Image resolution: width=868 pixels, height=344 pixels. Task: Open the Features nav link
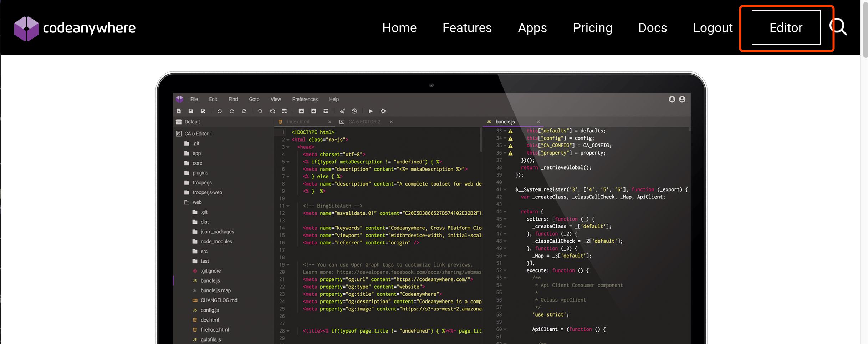[x=467, y=27]
